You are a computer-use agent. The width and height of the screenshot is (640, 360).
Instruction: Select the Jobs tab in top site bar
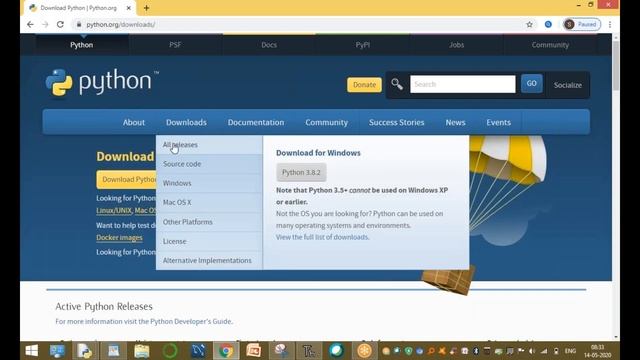click(456, 45)
